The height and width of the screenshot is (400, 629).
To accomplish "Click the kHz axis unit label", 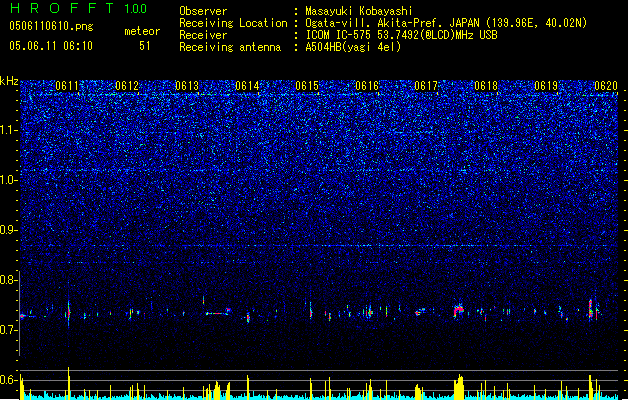I will 9,81.
